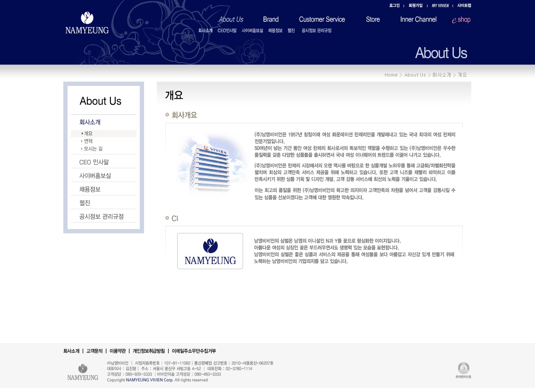Open MY VIVIEN link
This screenshot has height=392, width=535.
440,6
